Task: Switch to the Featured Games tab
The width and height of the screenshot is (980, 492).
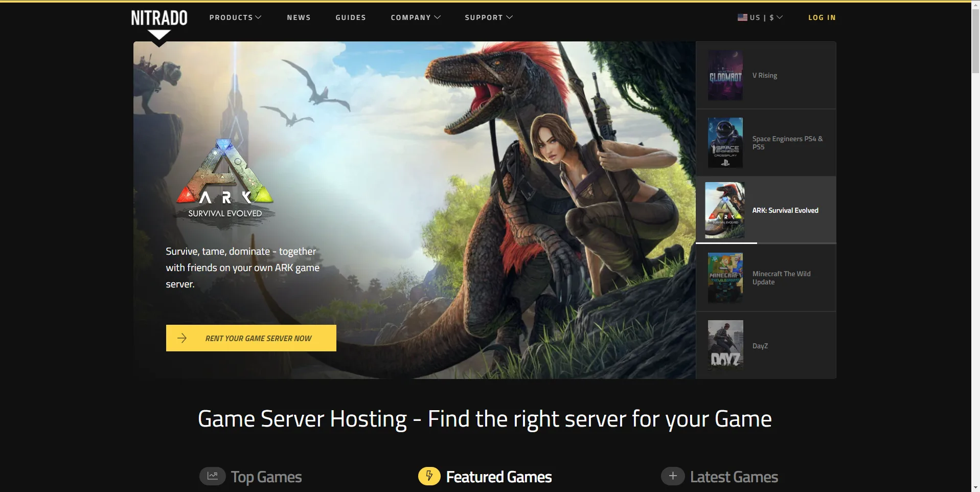Action: tap(485, 477)
